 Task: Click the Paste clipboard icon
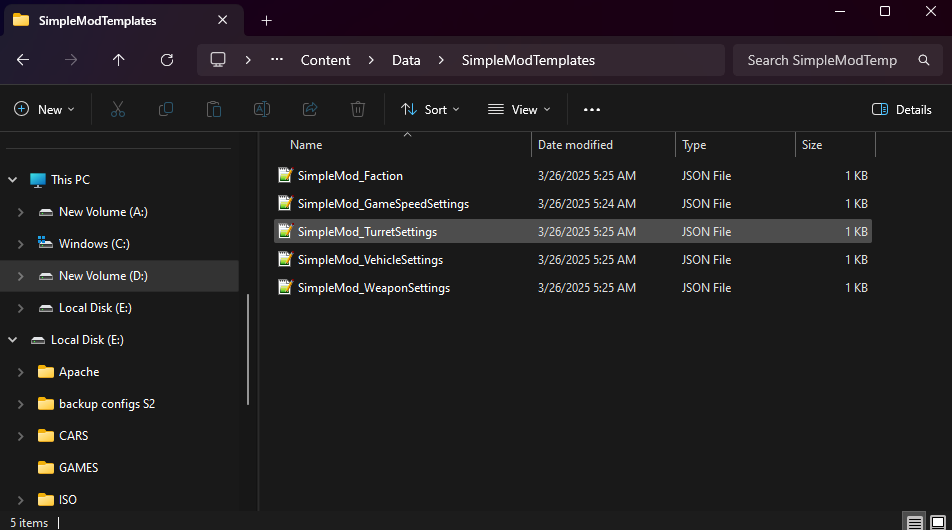click(x=213, y=109)
